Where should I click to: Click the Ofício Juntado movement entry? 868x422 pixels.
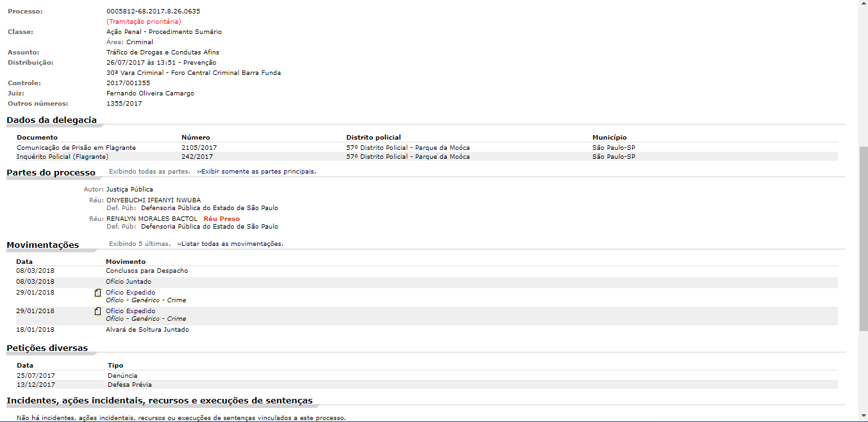pos(128,282)
